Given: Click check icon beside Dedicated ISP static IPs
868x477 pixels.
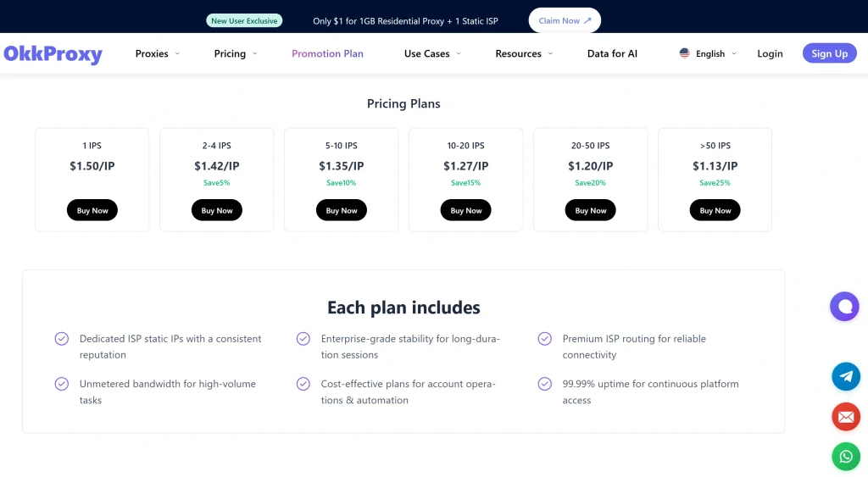Looking at the screenshot, I should tap(61, 339).
